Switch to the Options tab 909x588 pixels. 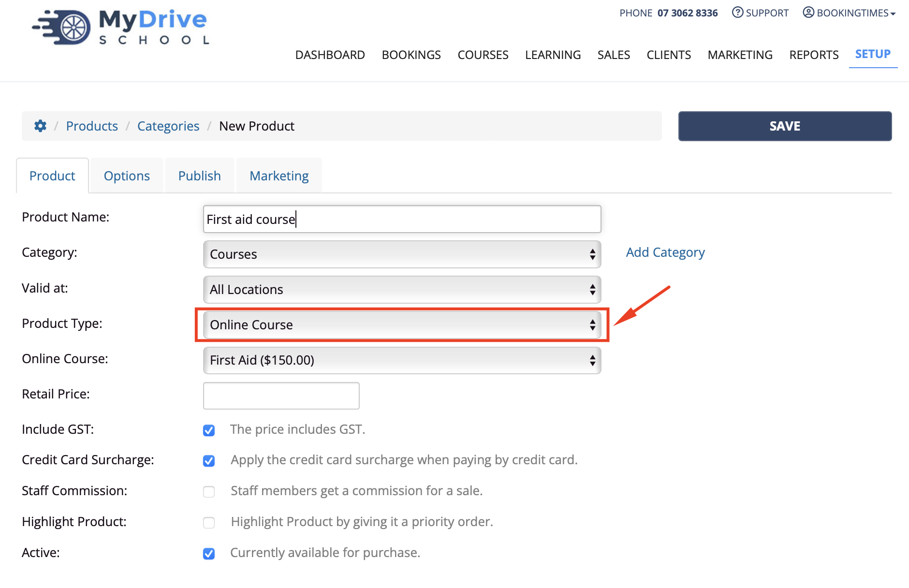[x=127, y=176]
